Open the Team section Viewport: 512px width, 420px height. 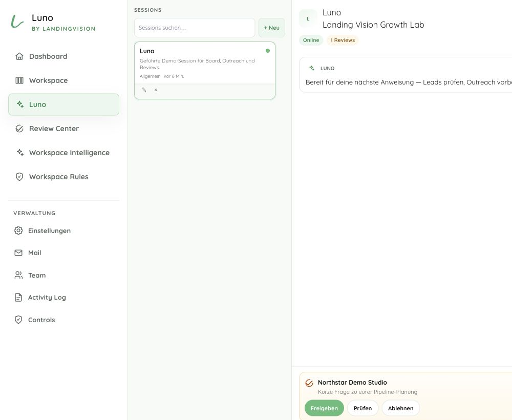coord(63,275)
